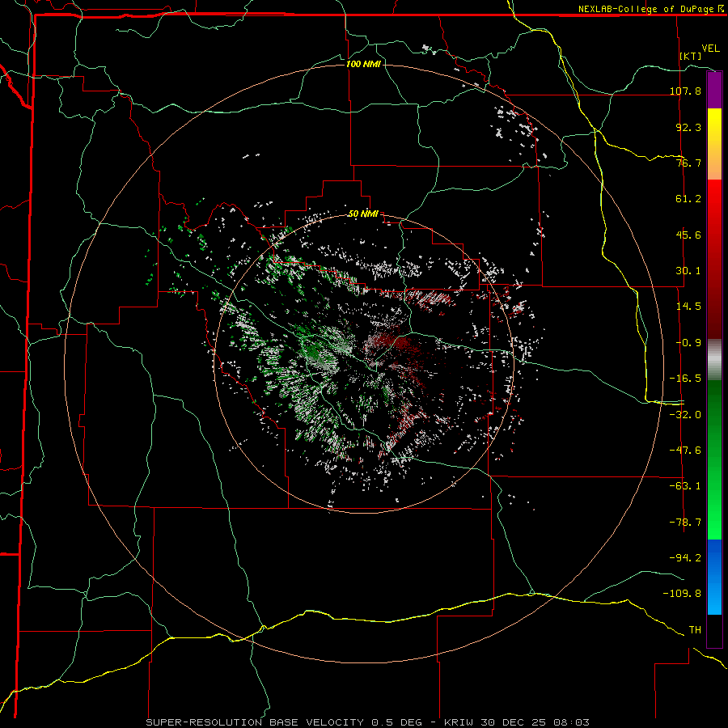Select the 30.1 velocity value
Image resolution: width=728 pixels, height=728 pixels.
[688, 271]
